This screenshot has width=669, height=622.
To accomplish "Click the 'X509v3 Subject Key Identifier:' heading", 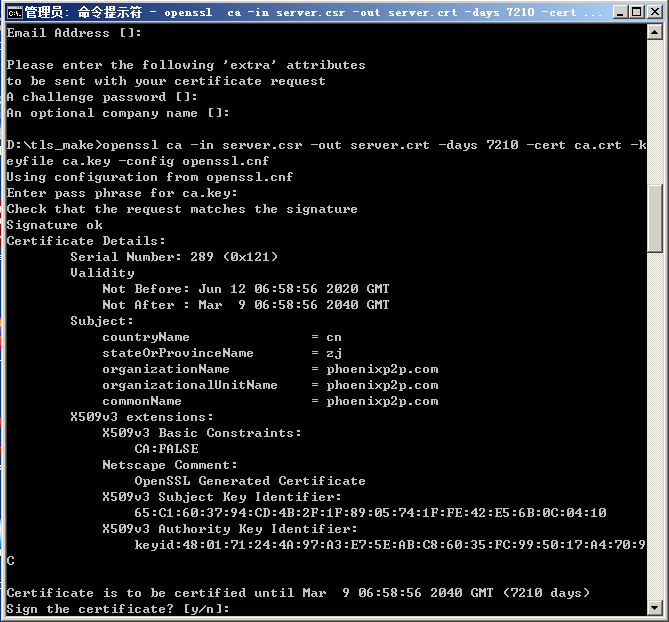I will pyautogui.click(x=222, y=497).
